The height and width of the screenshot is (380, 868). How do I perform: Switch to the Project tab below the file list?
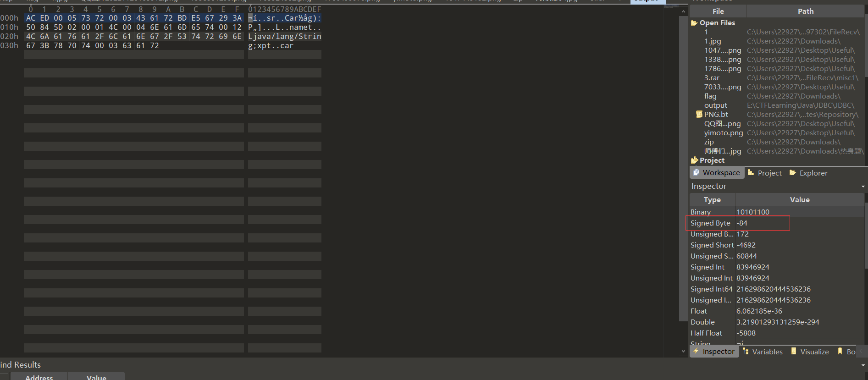coord(764,173)
